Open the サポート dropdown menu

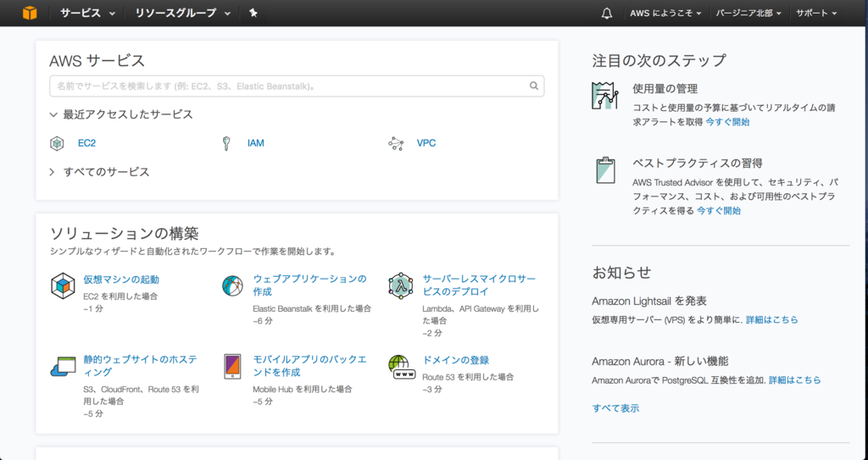pyautogui.click(x=816, y=14)
